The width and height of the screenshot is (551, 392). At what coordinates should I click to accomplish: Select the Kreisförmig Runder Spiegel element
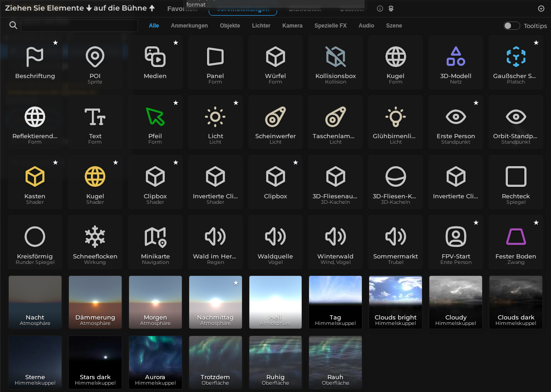click(35, 242)
